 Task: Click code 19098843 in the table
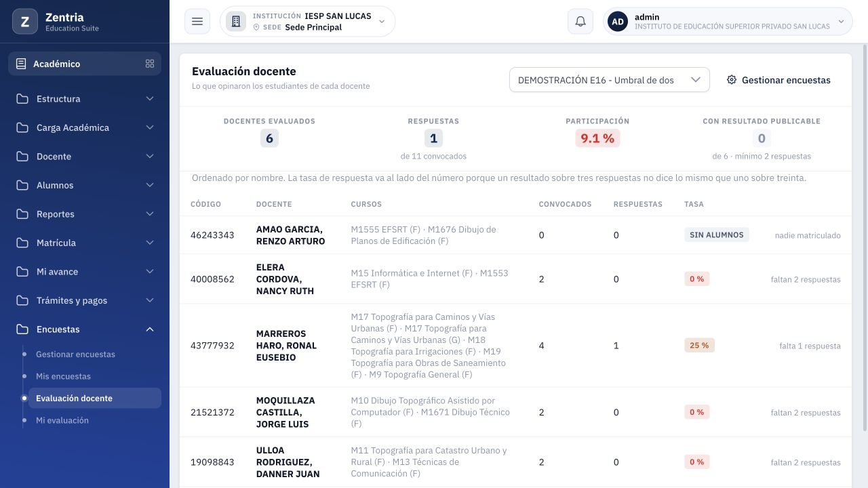[x=212, y=462]
